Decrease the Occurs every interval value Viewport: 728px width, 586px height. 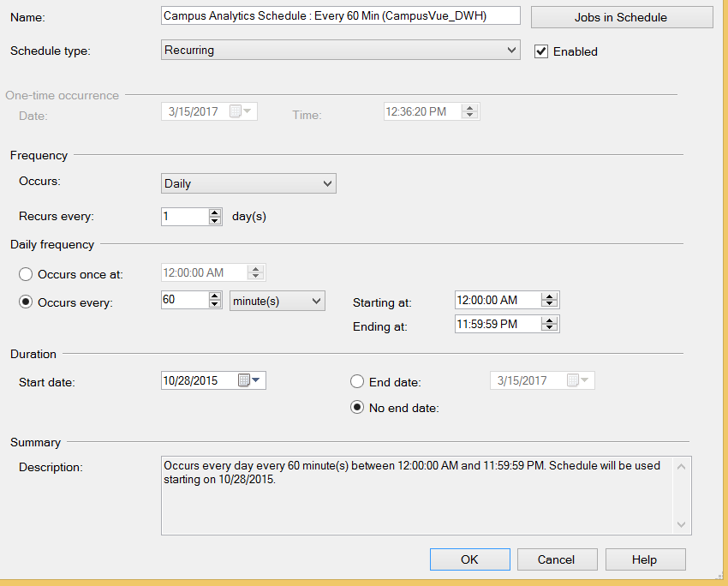[215, 305]
